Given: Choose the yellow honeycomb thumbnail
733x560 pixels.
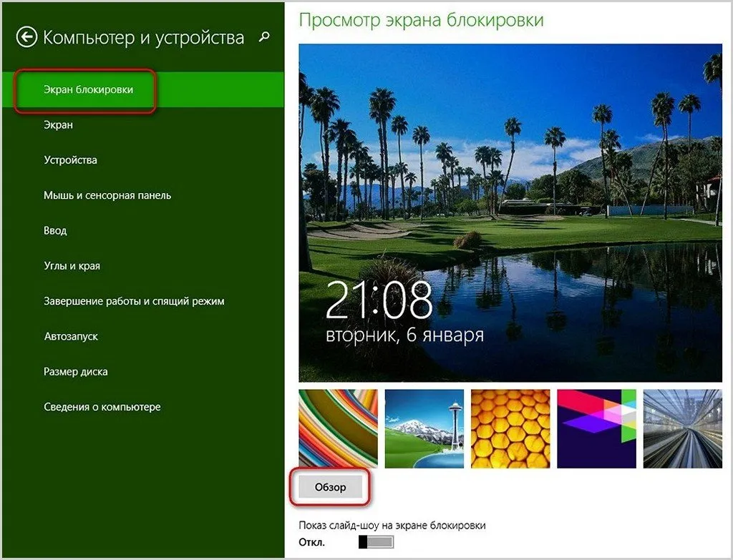Looking at the screenshot, I should pyautogui.click(x=510, y=428).
